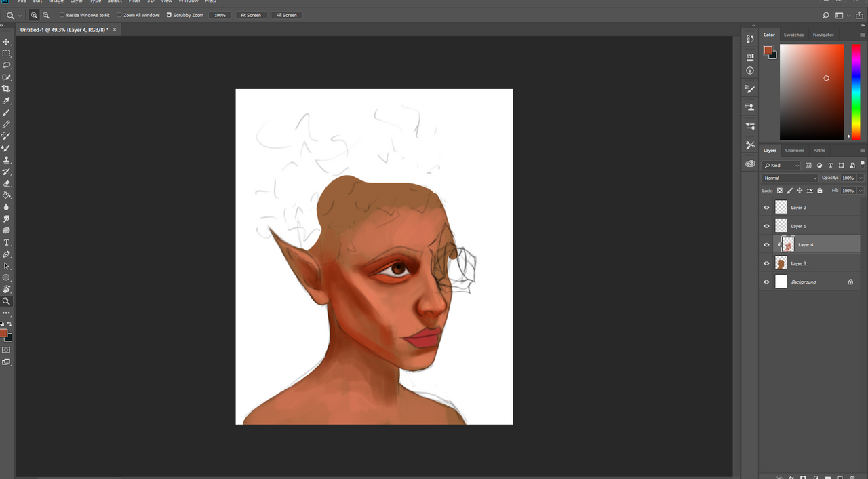Click the Fit Screen button

[250, 15]
